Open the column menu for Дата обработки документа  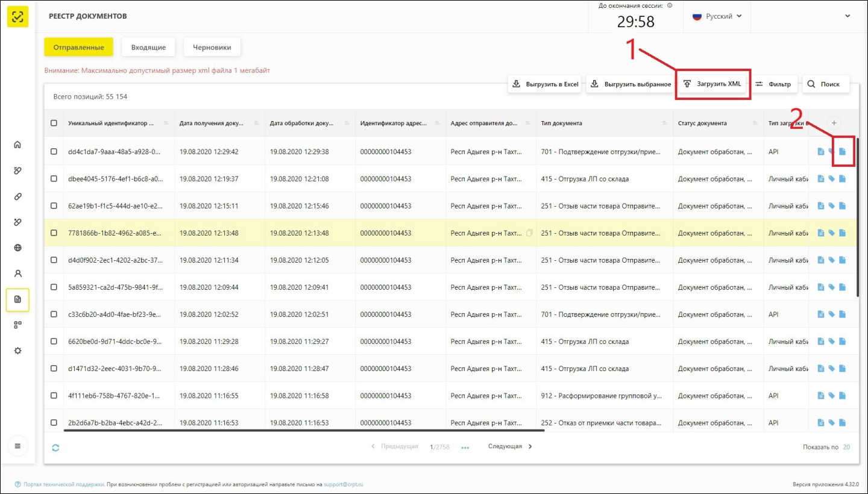[x=347, y=123]
